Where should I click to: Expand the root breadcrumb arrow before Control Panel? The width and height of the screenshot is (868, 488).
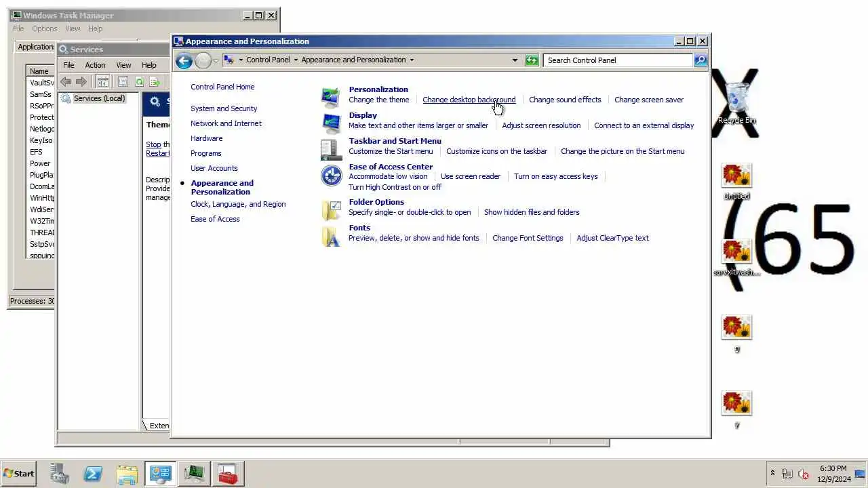tap(241, 60)
